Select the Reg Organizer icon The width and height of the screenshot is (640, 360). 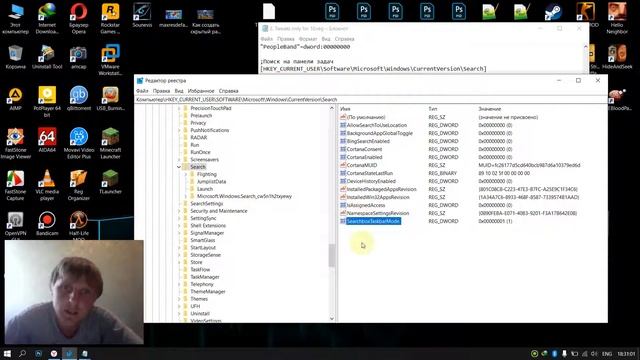[x=78, y=185]
